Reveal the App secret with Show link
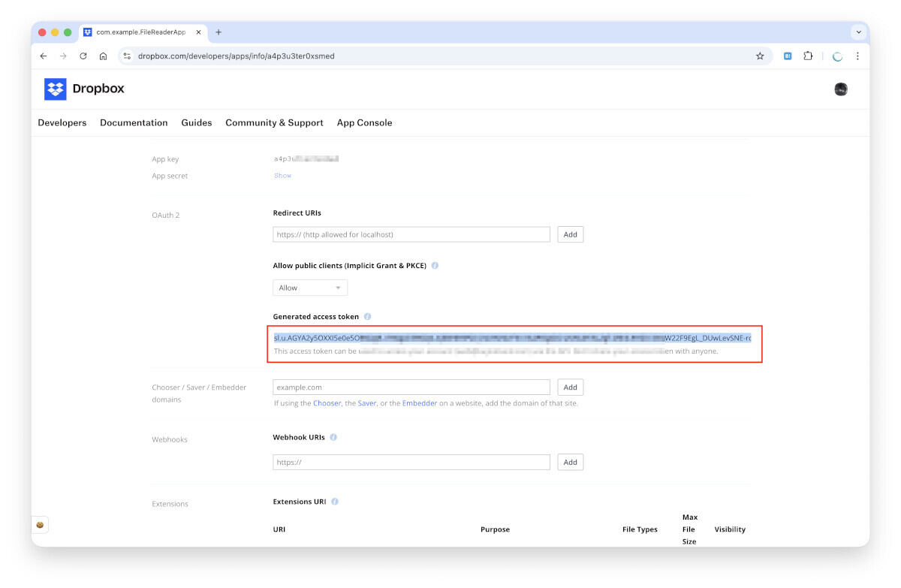 coord(282,176)
